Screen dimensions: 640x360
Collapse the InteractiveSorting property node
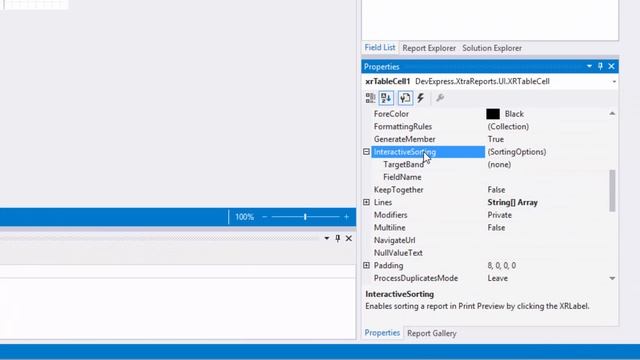coord(366,152)
